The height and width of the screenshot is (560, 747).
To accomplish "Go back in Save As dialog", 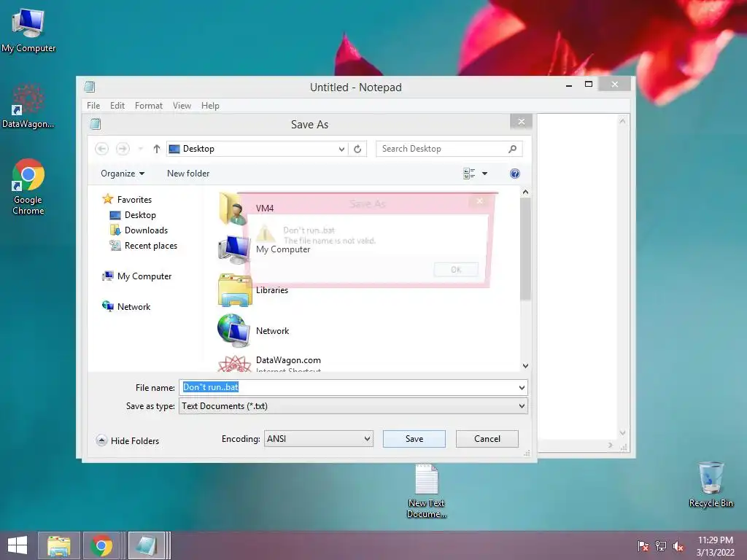I will (x=101, y=149).
